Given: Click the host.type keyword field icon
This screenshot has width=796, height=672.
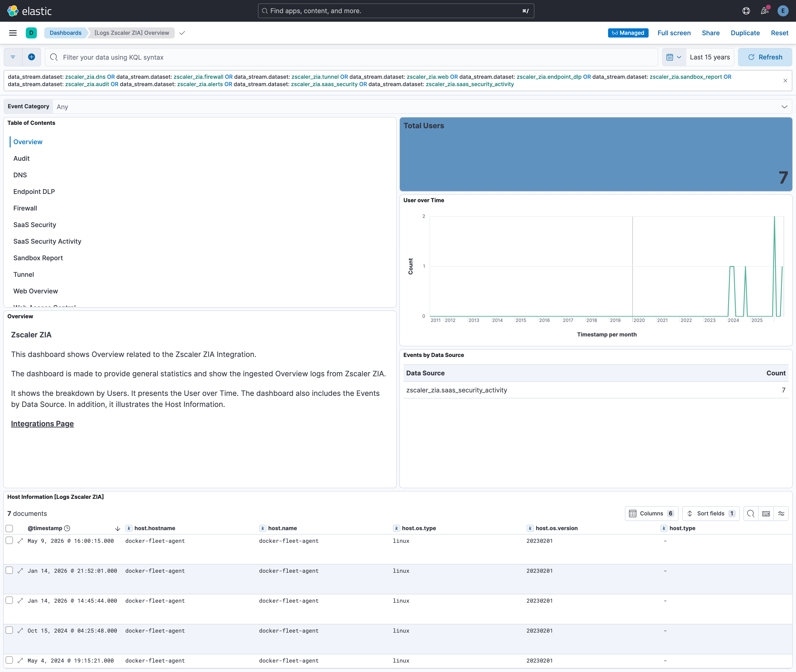Looking at the screenshot, I should pos(664,528).
